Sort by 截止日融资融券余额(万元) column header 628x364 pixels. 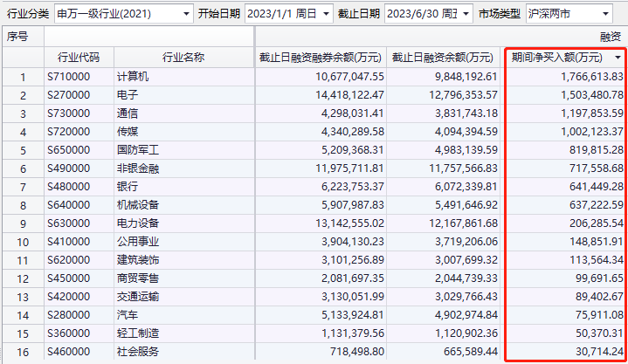pyautogui.click(x=320, y=58)
